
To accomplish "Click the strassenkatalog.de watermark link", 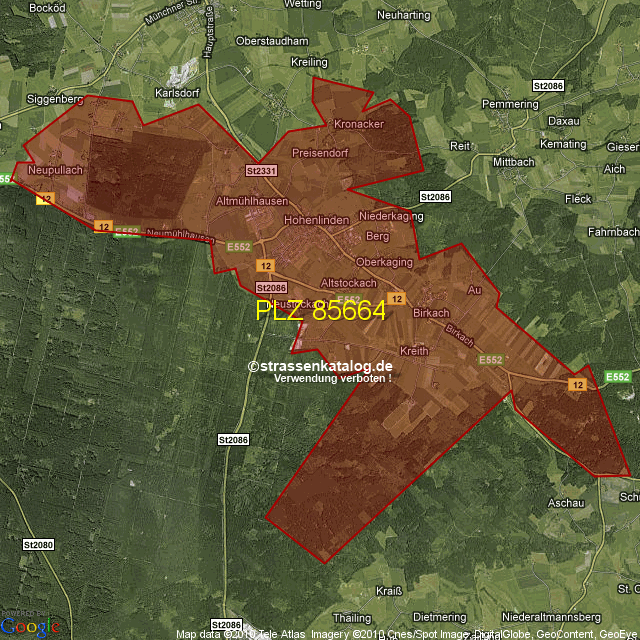I will (x=320, y=367).
